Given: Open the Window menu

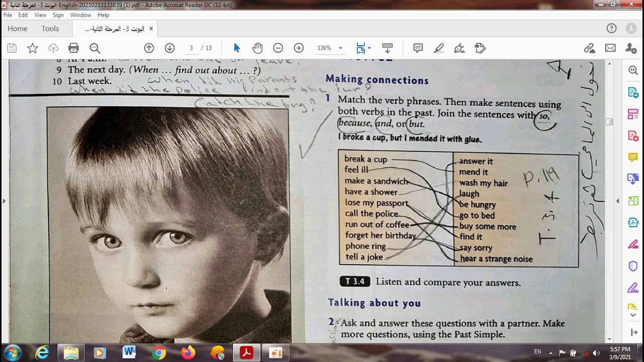Looking at the screenshot, I should coord(80,15).
